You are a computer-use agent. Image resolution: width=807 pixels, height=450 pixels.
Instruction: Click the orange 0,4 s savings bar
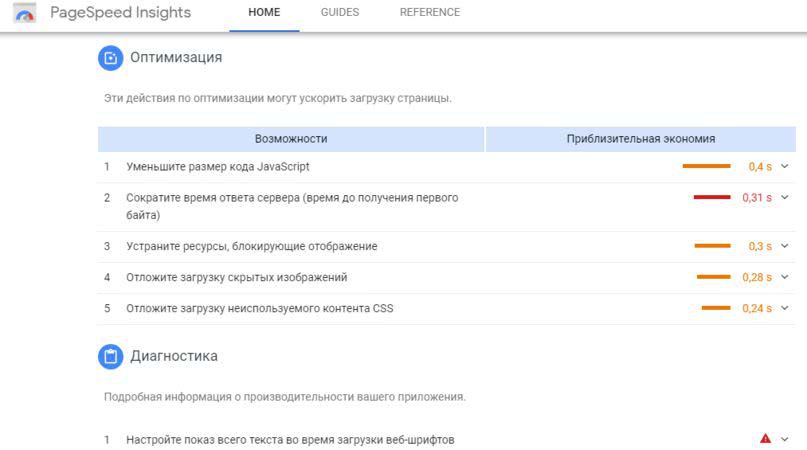(x=706, y=167)
